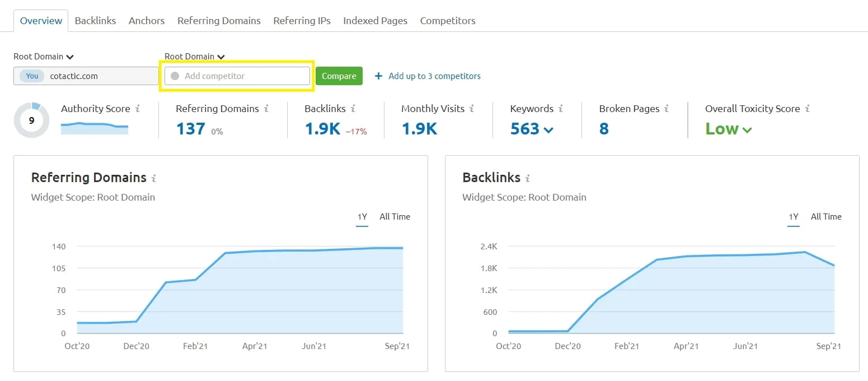Viewport: 868px width, 381px height.
Task: Switch Referring Domains chart to All Time view
Action: [395, 217]
